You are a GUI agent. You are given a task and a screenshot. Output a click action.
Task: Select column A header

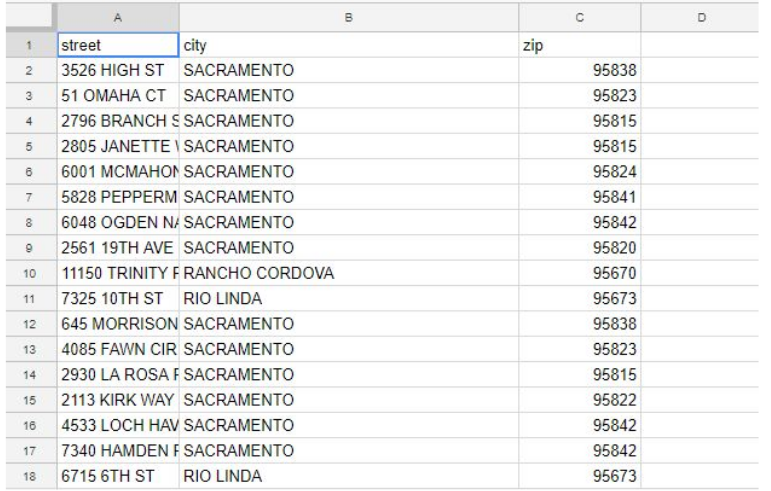click(118, 18)
